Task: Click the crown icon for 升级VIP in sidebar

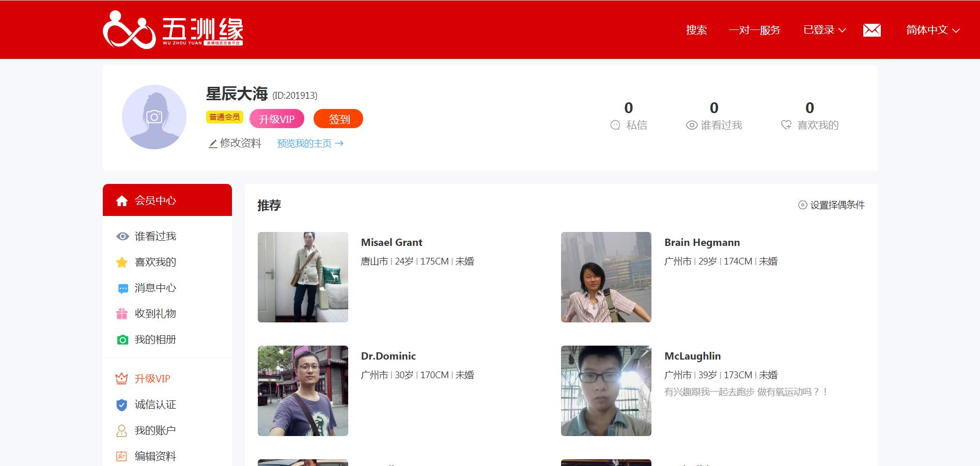Action: click(121, 379)
